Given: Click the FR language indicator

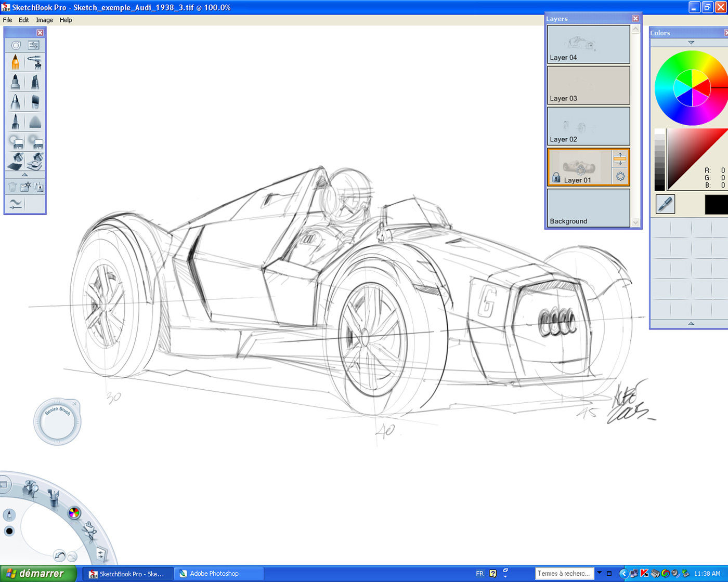Looking at the screenshot, I should pyautogui.click(x=479, y=574).
